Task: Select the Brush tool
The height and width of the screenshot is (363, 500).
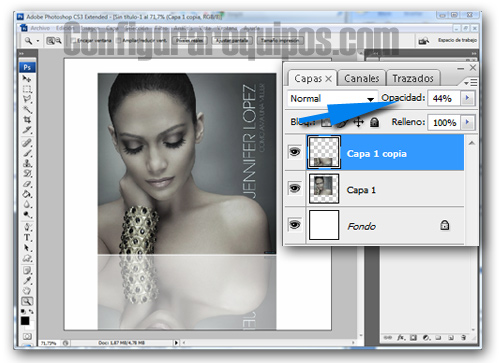Action: click(x=27, y=153)
